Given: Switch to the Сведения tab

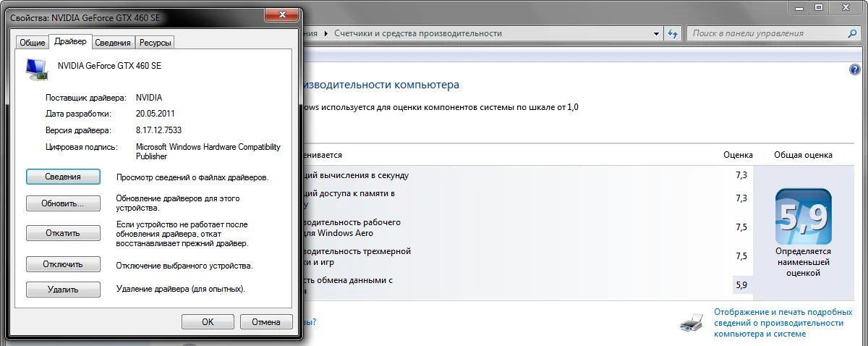Looking at the screenshot, I should (113, 43).
